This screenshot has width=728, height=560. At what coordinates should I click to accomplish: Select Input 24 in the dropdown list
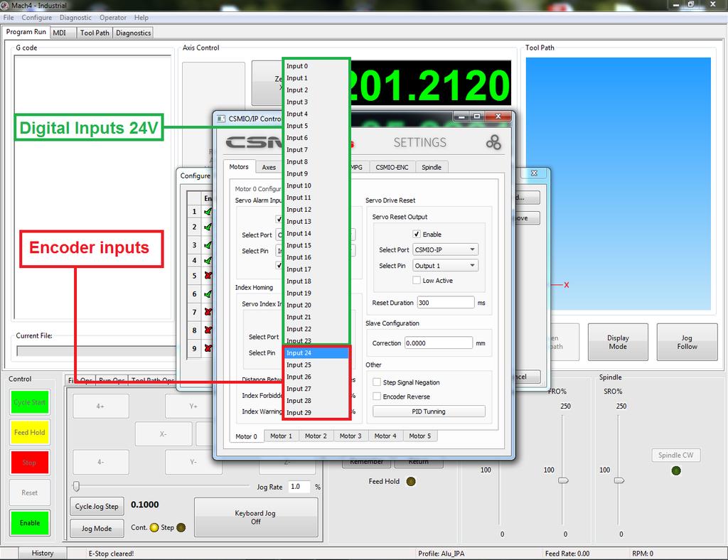[x=316, y=353]
